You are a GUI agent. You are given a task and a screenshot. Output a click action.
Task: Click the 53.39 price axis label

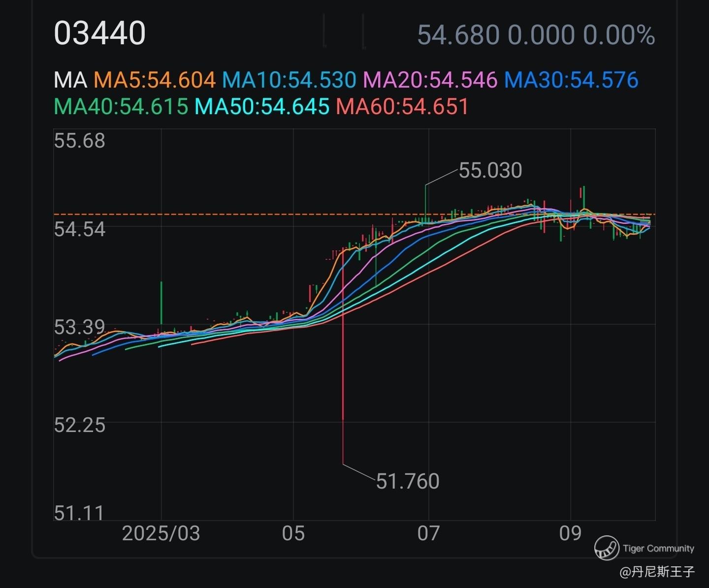click(79, 327)
